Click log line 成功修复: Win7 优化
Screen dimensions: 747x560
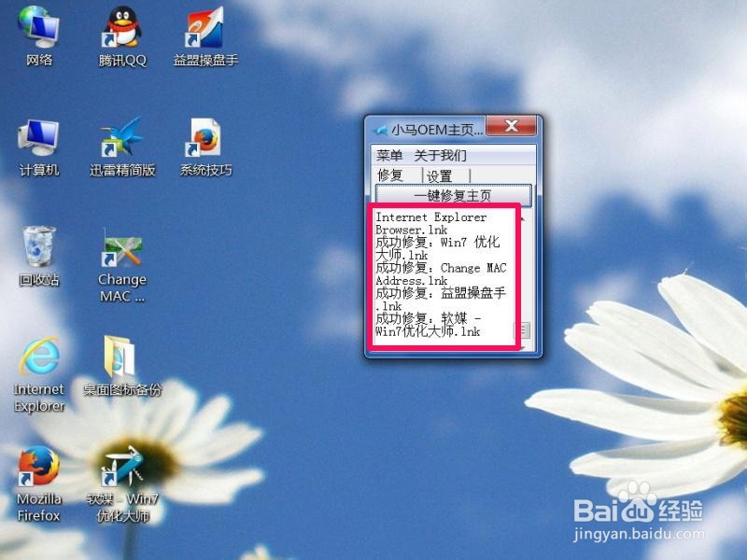437,243
